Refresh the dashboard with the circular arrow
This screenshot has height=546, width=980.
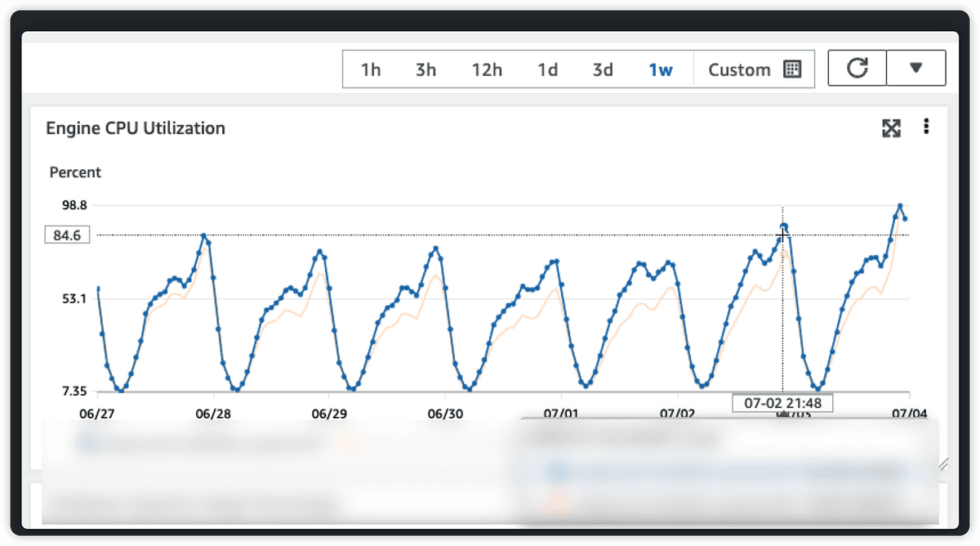click(x=857, y=68)
